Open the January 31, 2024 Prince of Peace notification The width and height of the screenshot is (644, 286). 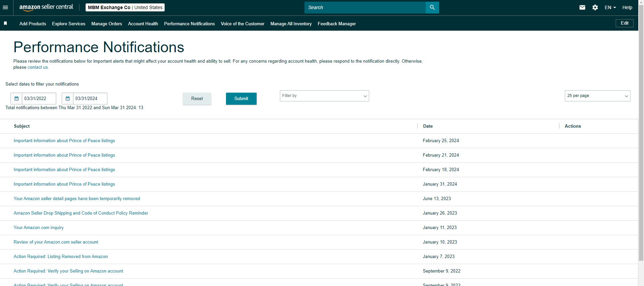tap(64, 184)
